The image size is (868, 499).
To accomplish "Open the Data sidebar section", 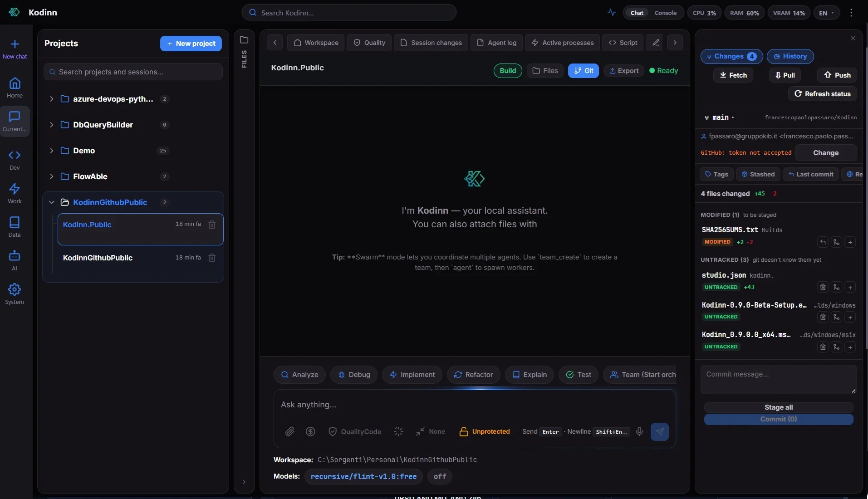I will coord(15,227).
